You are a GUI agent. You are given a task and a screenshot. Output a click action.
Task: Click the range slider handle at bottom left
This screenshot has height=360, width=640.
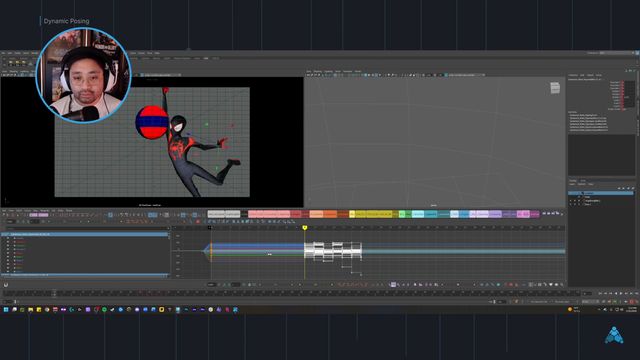16,302
